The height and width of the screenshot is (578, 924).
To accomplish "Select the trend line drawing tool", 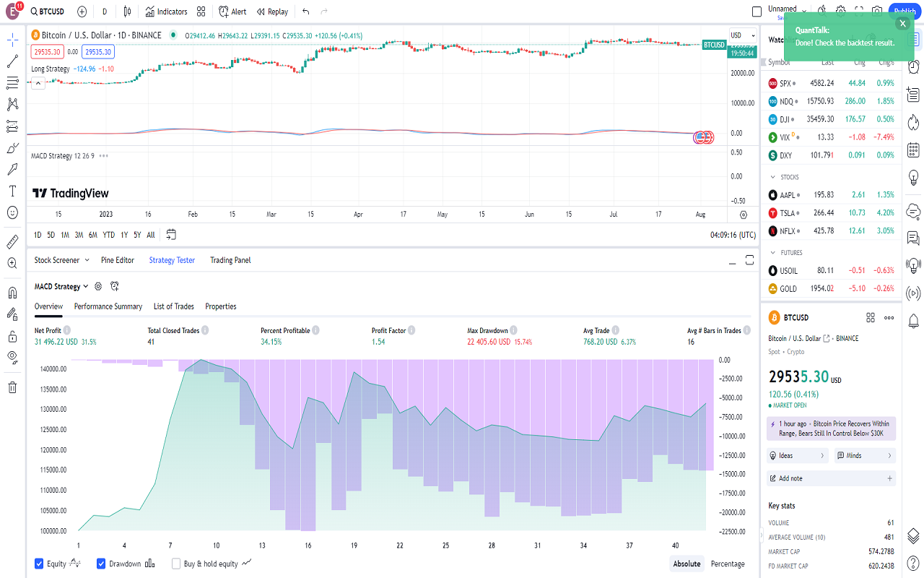I will 12,61.
